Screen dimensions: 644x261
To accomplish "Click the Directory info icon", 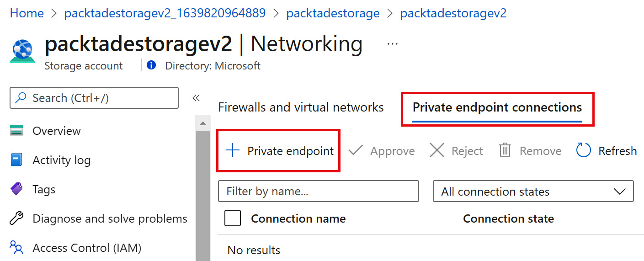I will coord(151,66).
